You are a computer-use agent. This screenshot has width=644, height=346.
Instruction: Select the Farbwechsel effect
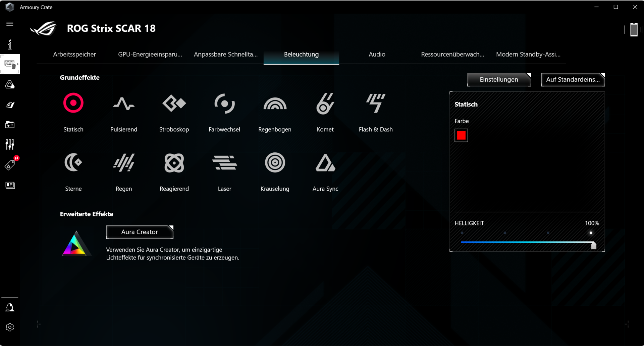coord(224,103)
